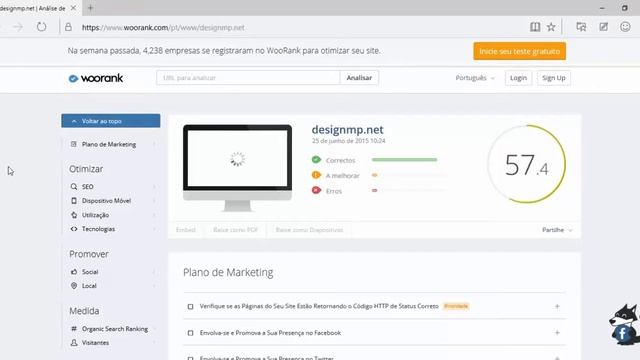Refresh the page with the reload icon
The height and width of the screenshot is (360, 640).
click(41, 27)
